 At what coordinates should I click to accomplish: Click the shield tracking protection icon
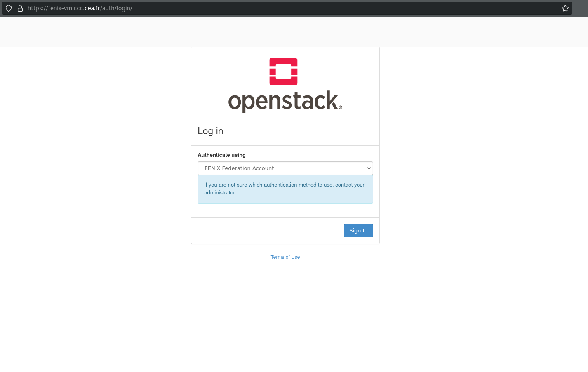click(9, 8)
